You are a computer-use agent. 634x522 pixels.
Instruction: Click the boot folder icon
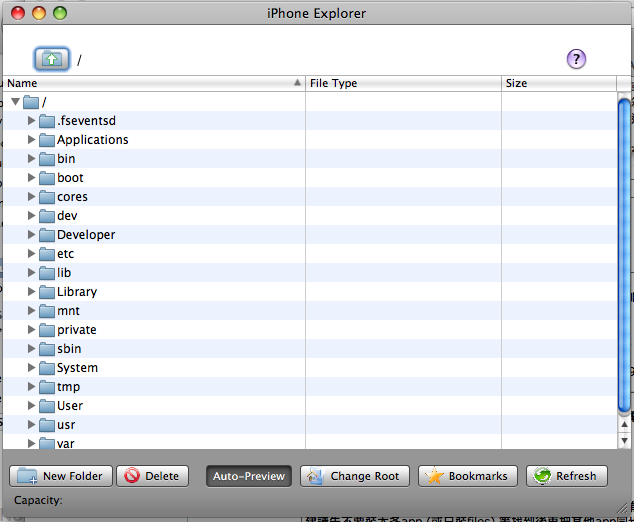click(x=47, y=178)
